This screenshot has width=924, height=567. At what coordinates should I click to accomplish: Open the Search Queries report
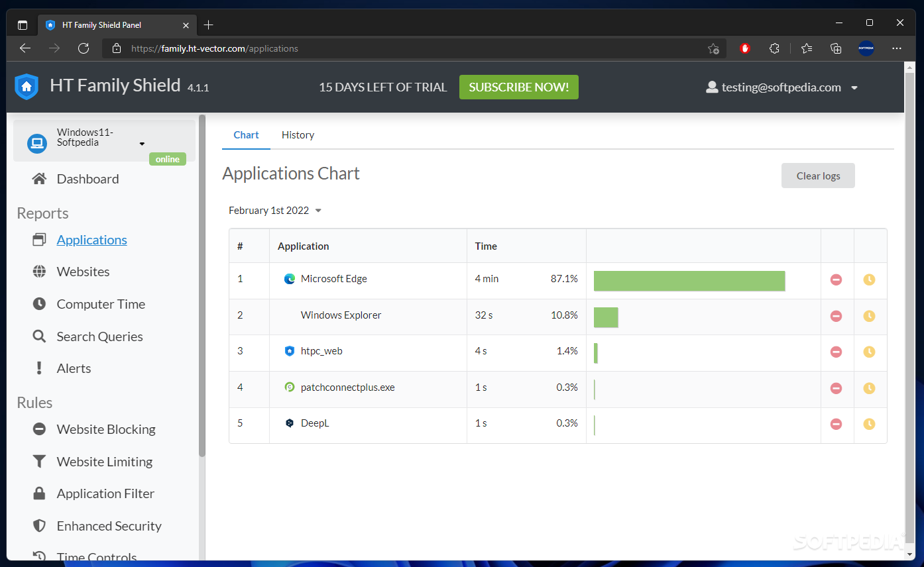99,336
